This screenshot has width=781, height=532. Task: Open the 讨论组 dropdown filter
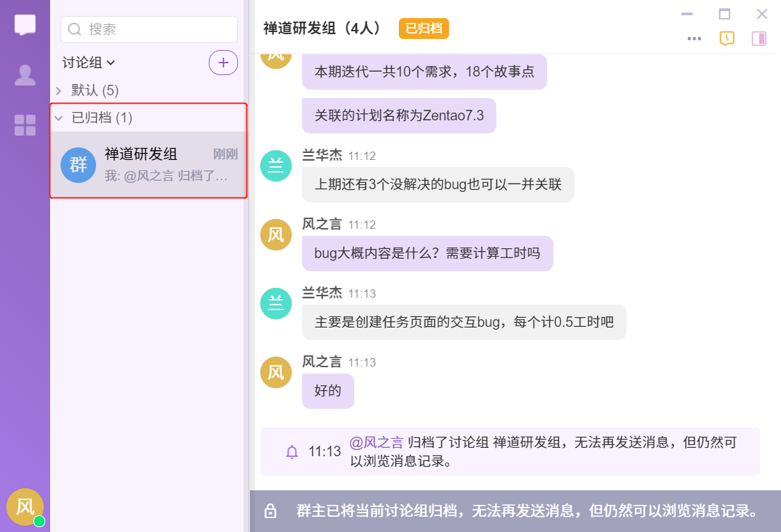click(x=88, y=63)
